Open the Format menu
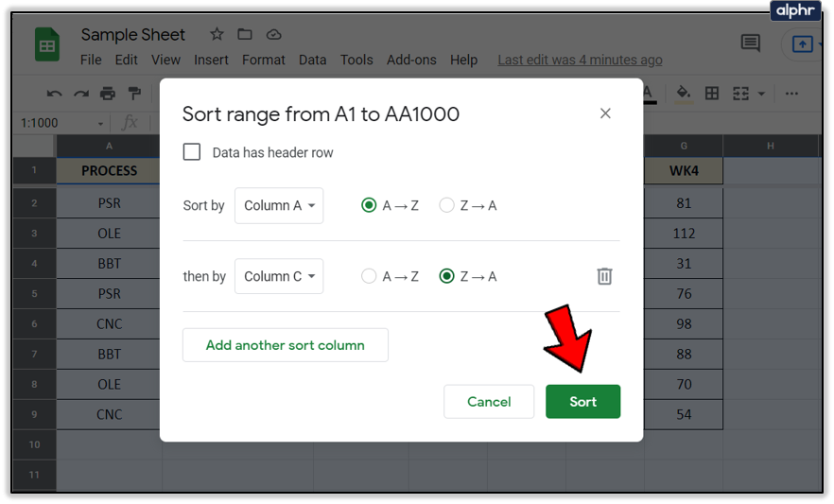834x504 pixels. click(263, 60)
